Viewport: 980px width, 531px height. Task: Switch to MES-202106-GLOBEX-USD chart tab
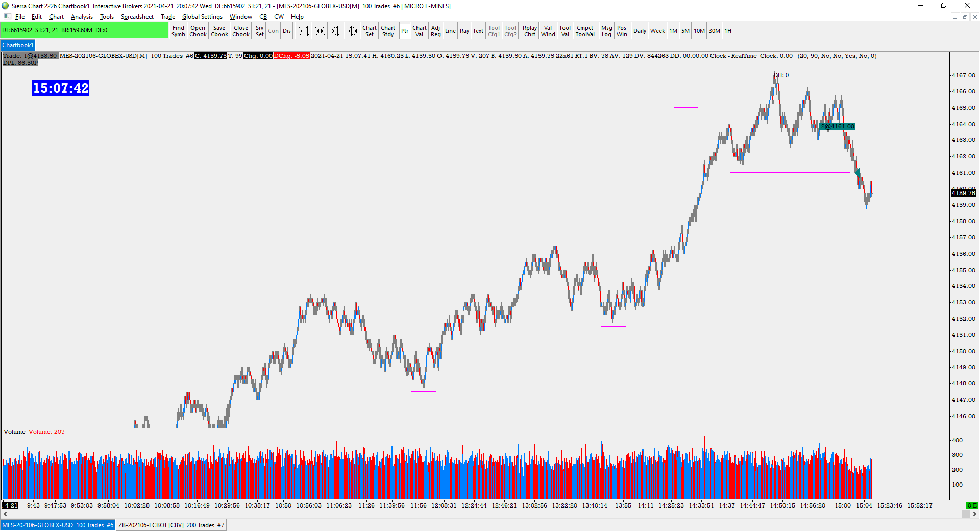coord(58,525)
